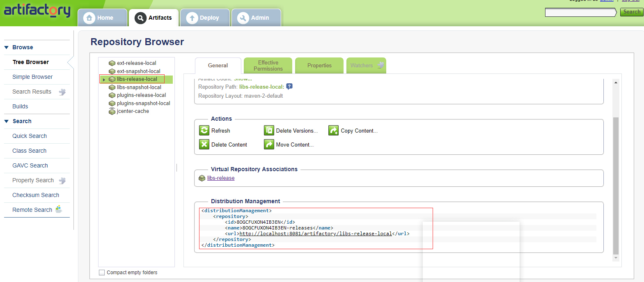Click the Home tab house icon
The height and width of the screenshot is (282, 644).
click(x=89, y=18)
